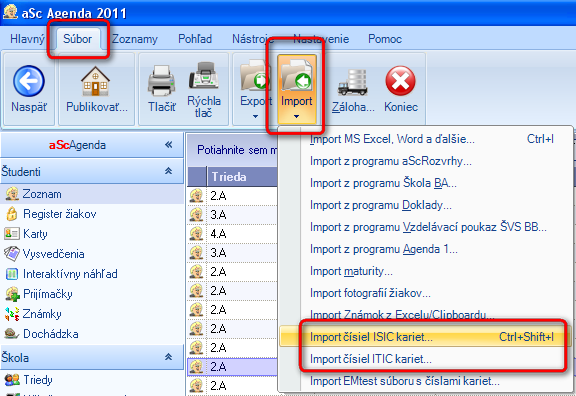Collapse the aScAgenda side panel
This screenshot has height=396, width=576.
(169, 145)
